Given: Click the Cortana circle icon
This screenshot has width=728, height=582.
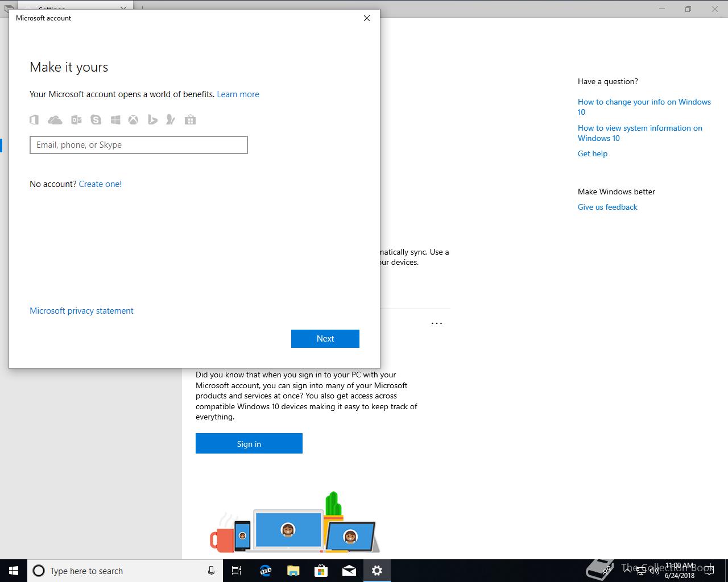Looking at the screenshot, I should coord(39,571).
